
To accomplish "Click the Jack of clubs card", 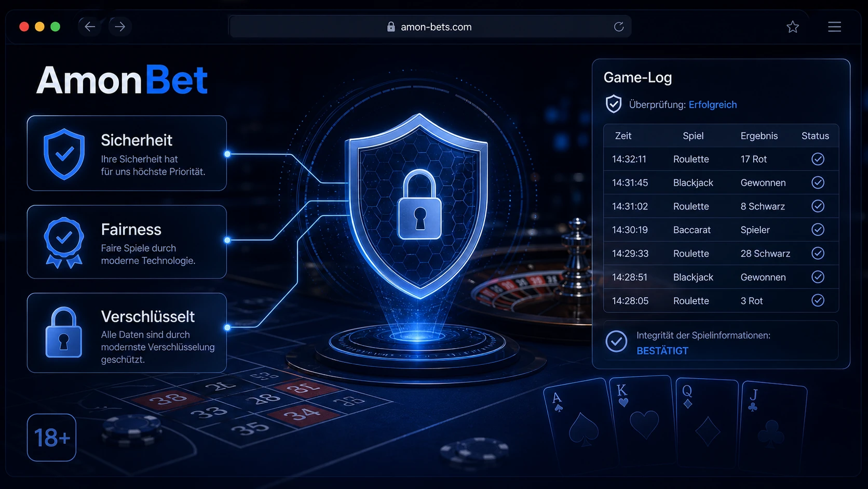I will coord(772,426).
